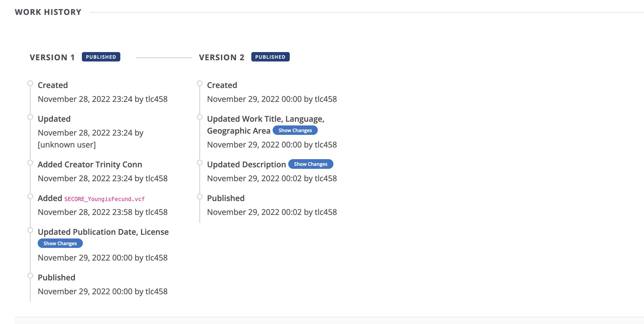Click the Published entry in Version 1
The image size is (644, 324).
56,277
